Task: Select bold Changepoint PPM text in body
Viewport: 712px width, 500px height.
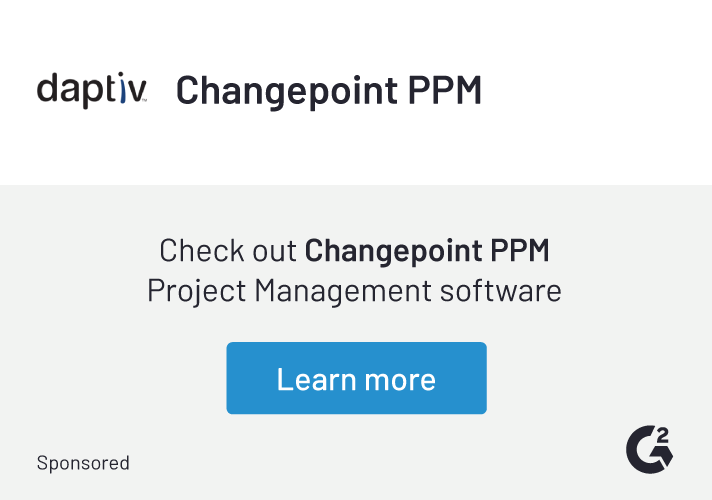Action: (427, 251)
